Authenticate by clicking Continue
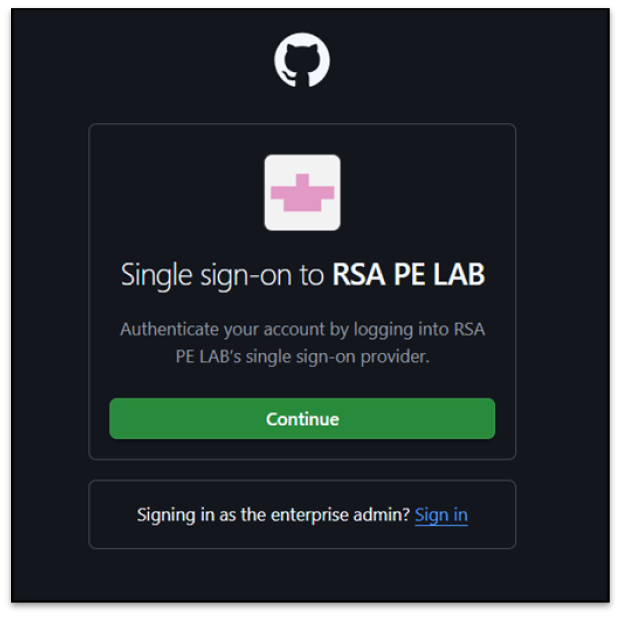621x617 pixels. tap(302, 419)
